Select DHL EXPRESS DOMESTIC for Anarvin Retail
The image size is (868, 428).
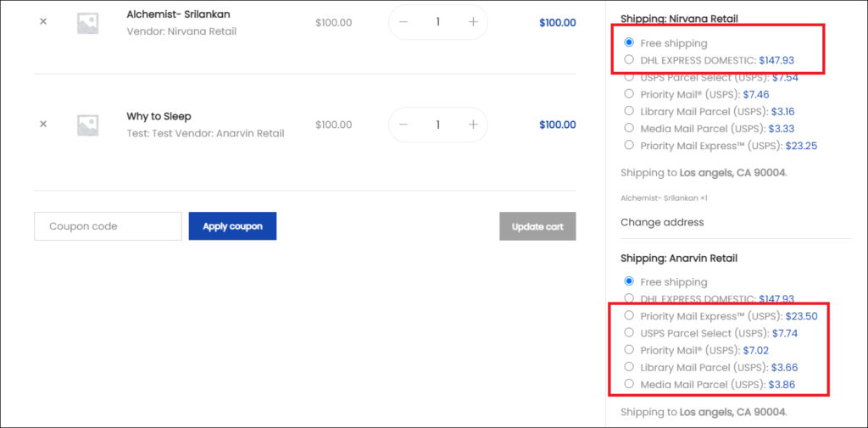pos(628,297)
